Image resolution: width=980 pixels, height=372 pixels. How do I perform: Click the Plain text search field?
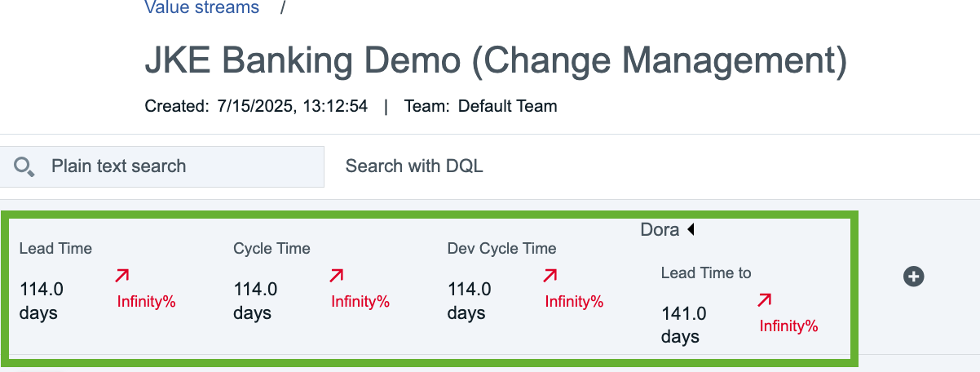[162, 166]
